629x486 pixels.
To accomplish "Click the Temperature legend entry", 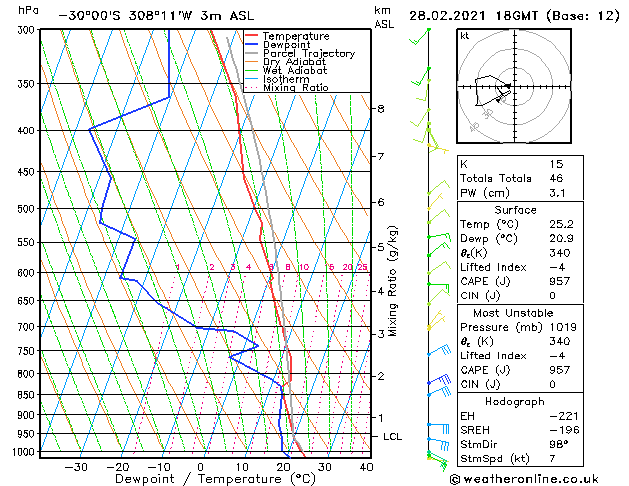I will click(287, 36).
